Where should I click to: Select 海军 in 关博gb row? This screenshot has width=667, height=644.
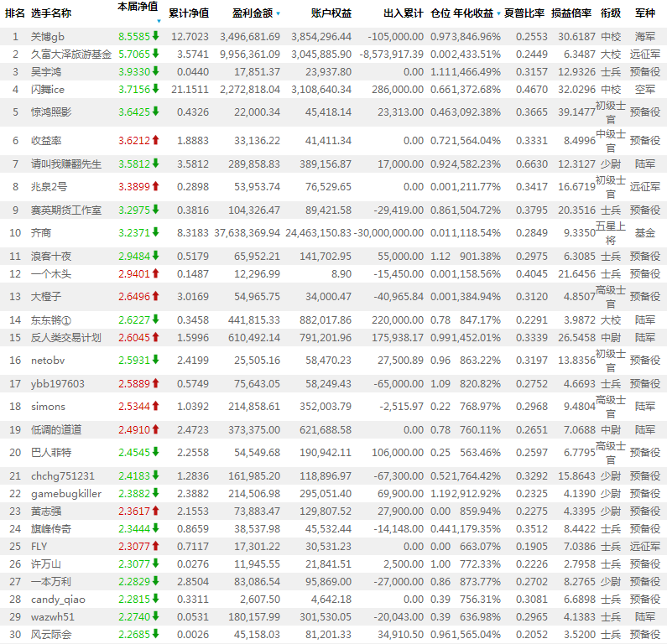[645, 37]
